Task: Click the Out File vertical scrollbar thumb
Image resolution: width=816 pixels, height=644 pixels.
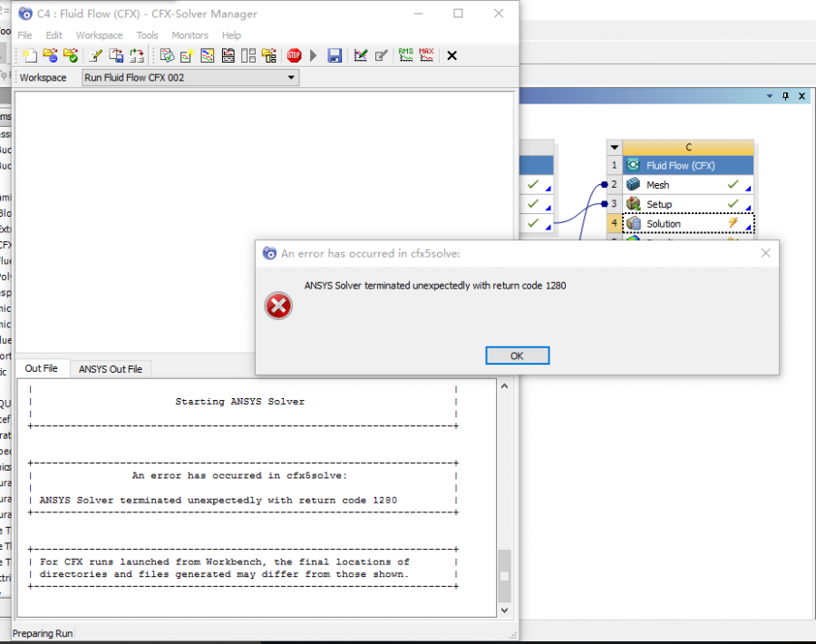Action: coord(504,576)
